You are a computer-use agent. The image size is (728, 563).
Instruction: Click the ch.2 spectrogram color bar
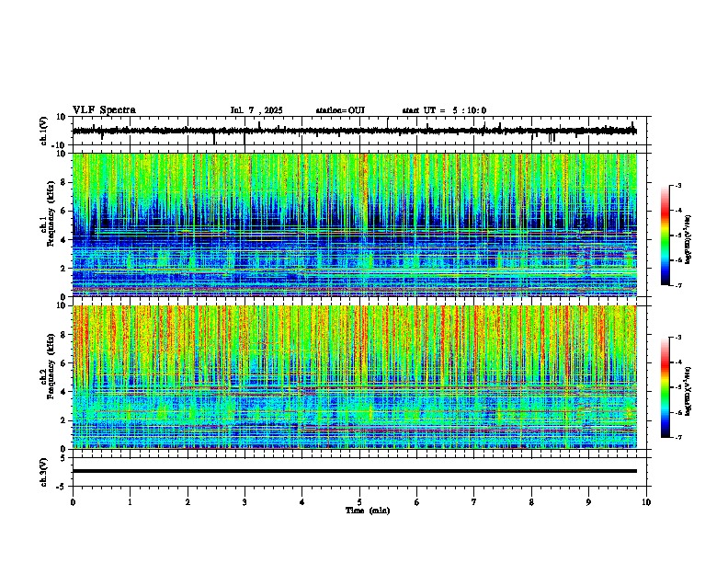665,387
